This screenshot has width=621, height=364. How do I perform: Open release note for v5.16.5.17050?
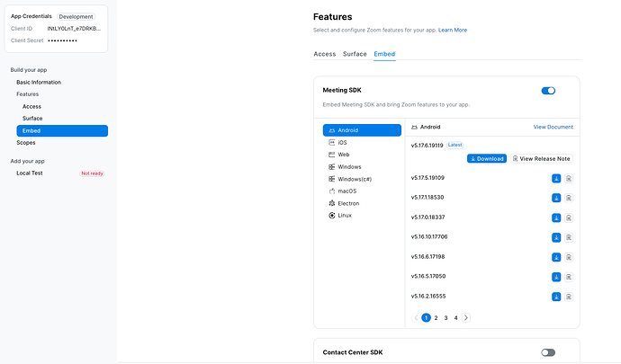(x=569, y=277)
